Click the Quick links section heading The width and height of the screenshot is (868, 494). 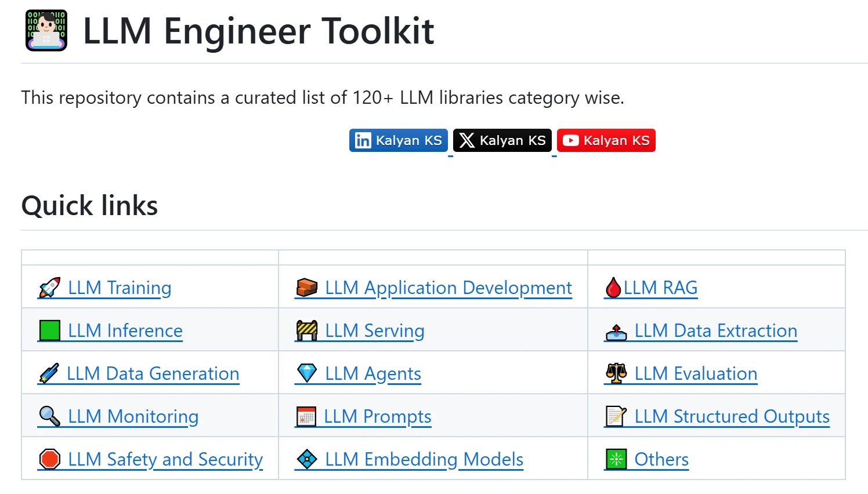[x=89, y=205]
